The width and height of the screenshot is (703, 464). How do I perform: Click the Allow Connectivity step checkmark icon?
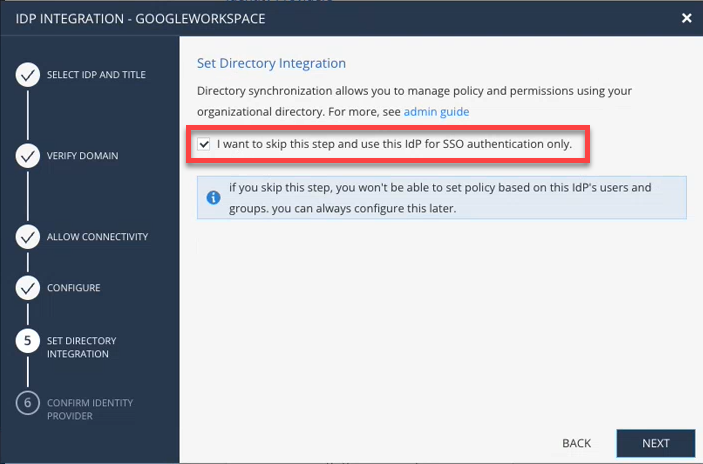(29, 237)
